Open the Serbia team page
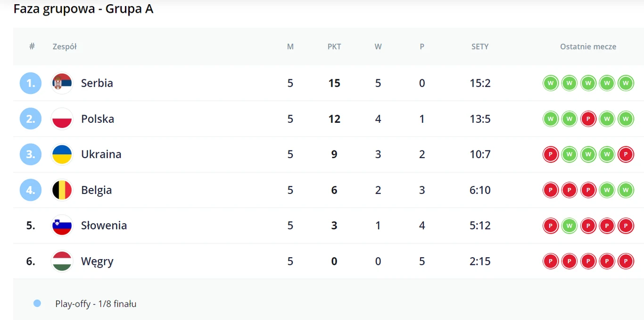Viewport: 644px width, 320px height. (x=97, y=83)
